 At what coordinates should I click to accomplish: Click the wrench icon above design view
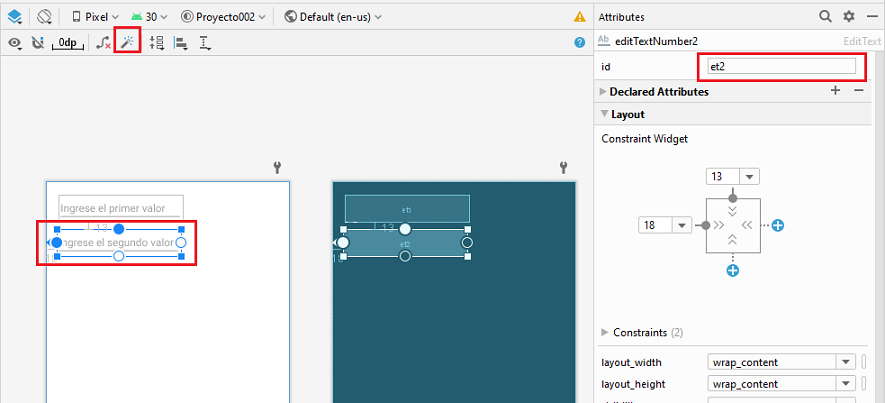tap(277, 167)
